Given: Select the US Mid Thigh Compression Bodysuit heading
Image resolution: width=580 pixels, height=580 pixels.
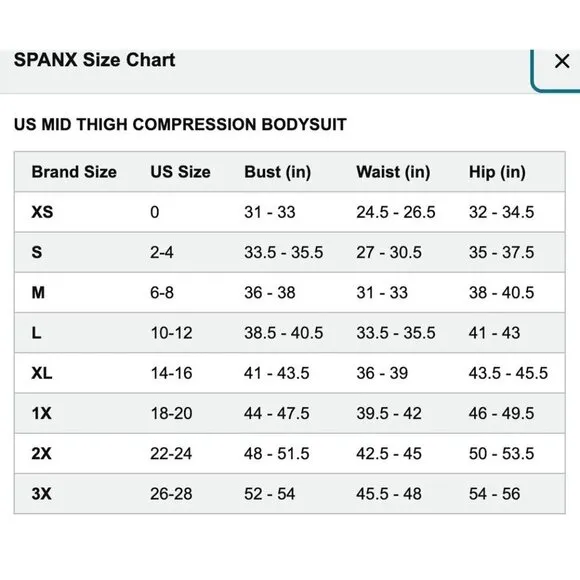Looking at the screenshot, I should click(x=180, y=124).
